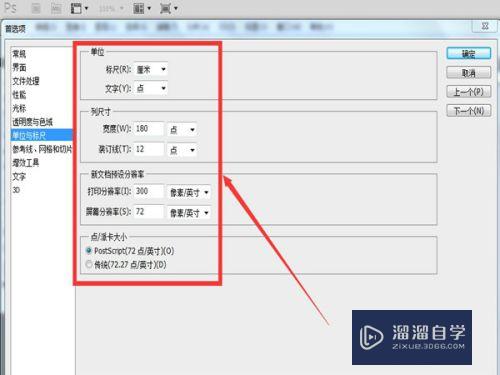Click the 确定 button to confirm

pos(469,54)
